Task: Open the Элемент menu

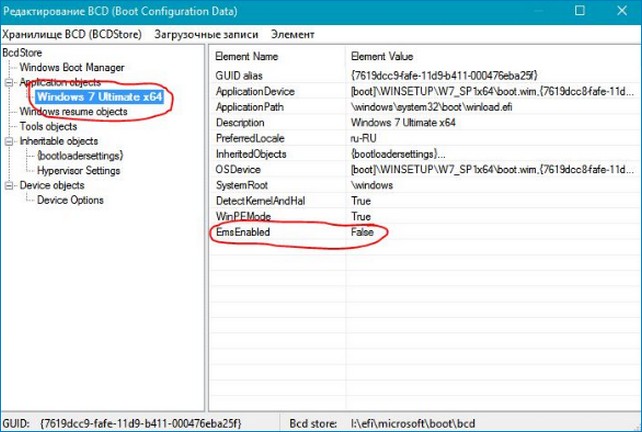Action: point(293,34)
